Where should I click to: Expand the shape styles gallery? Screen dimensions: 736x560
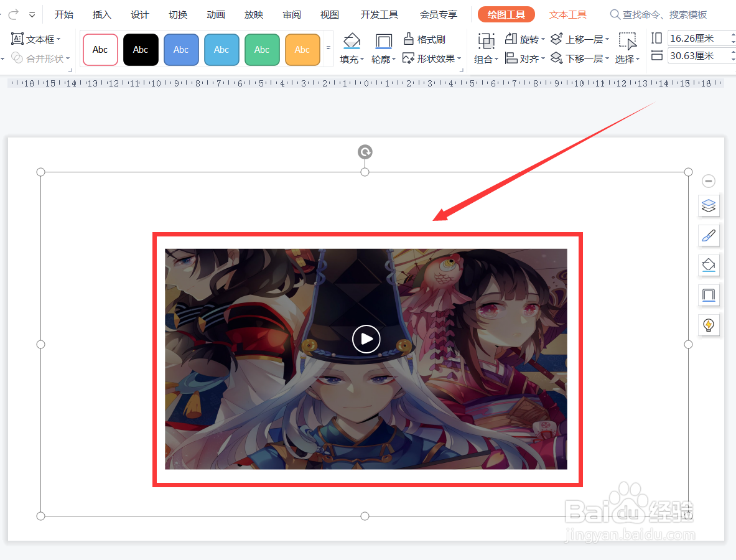coord(328,48)
